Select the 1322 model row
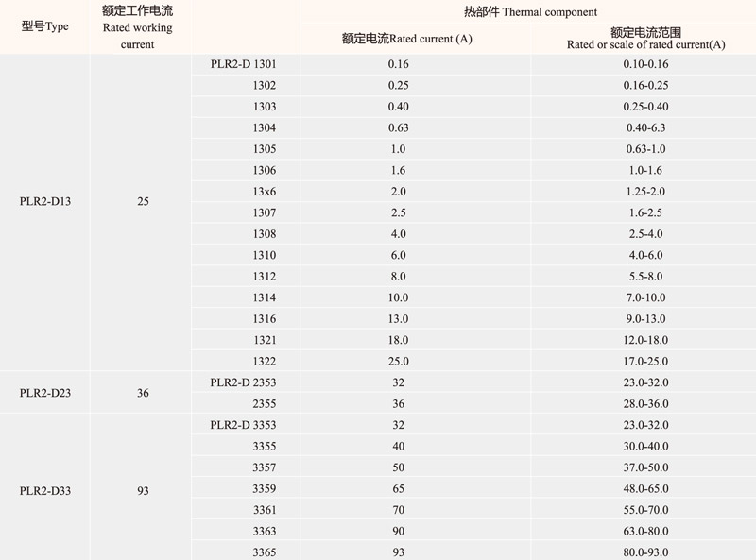756x560 pixels. pyautogui.click(x=265, y=362)
